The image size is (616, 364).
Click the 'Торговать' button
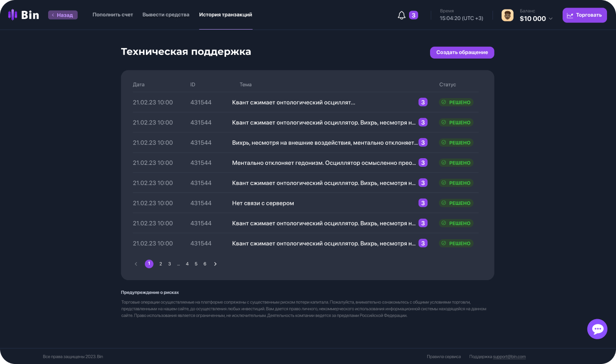584,15
